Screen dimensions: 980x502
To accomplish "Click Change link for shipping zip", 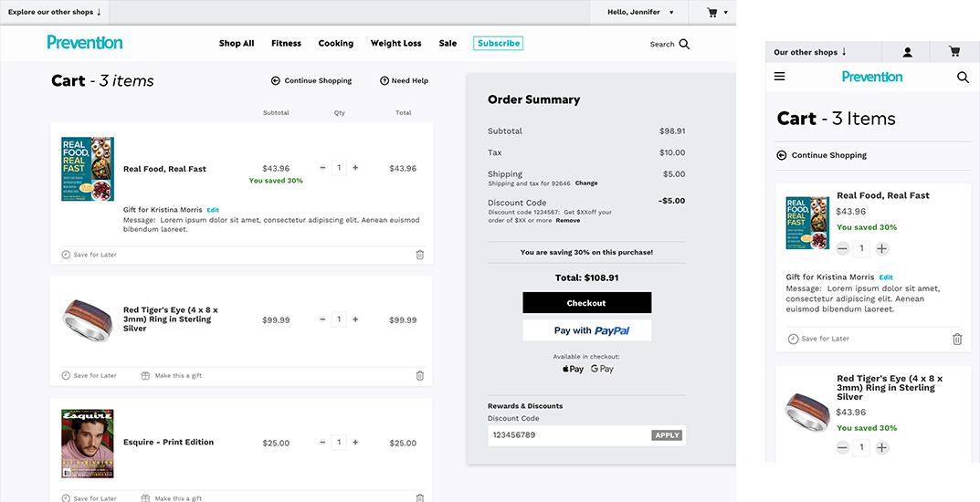I will pyautogui.click(x=586, y=183).
